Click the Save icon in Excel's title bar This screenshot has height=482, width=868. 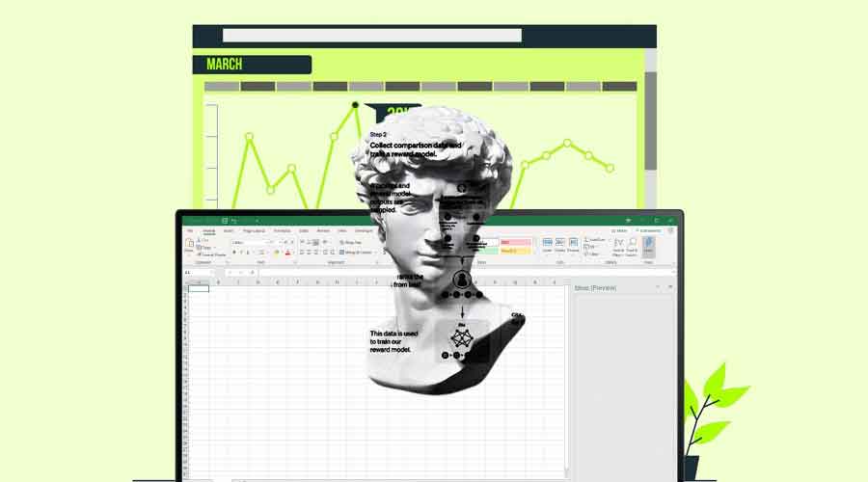click(225, 220)
